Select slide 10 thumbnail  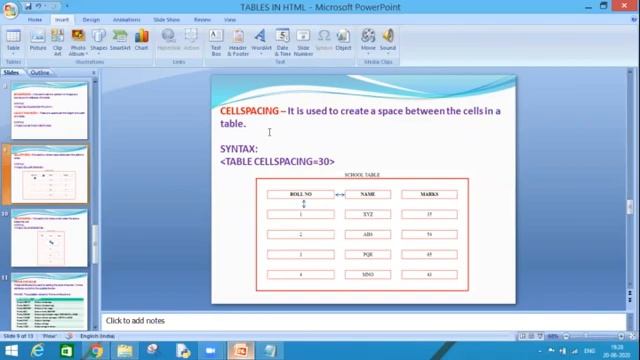pos(49,238)
